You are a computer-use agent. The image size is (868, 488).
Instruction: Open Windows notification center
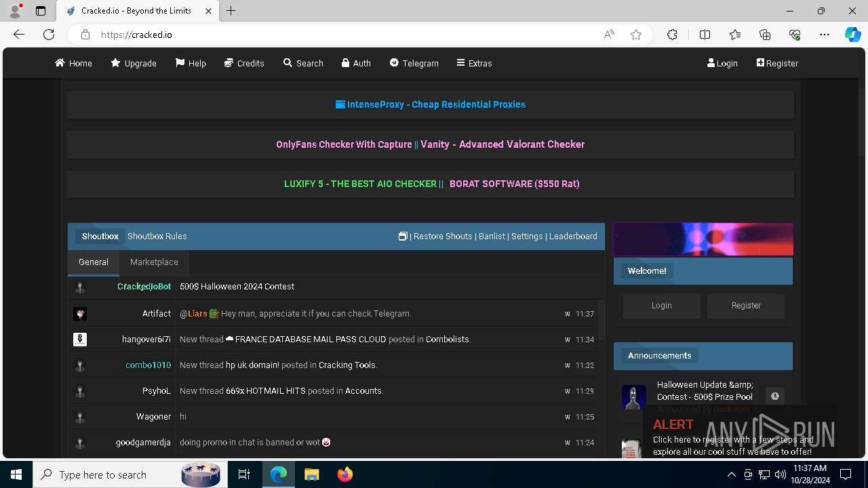pyautogui.click(x=846, y=474)
